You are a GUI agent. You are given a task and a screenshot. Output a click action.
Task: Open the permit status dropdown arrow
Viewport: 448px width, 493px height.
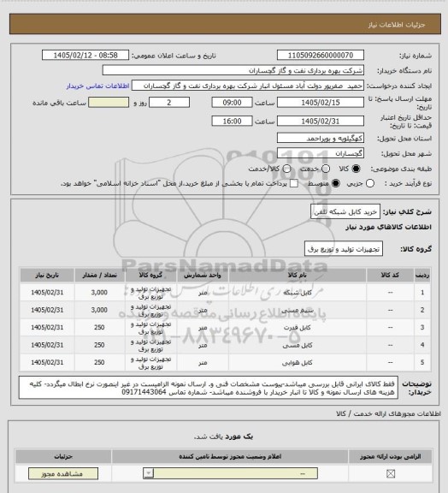coord(148,473)
